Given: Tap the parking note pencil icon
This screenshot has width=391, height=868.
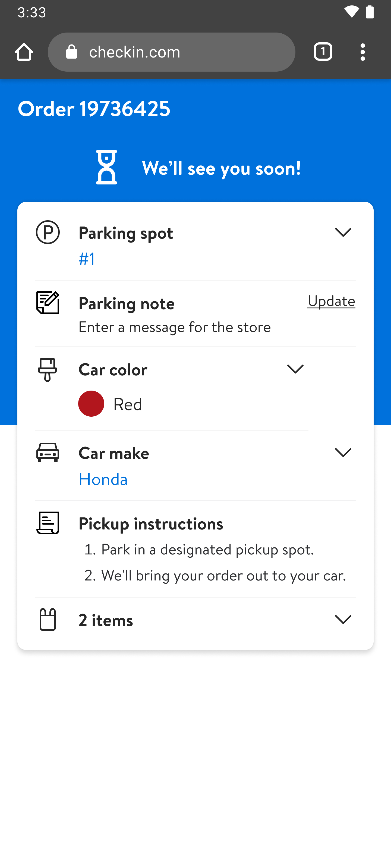Looking at the screenshot, I should point(48,303).
